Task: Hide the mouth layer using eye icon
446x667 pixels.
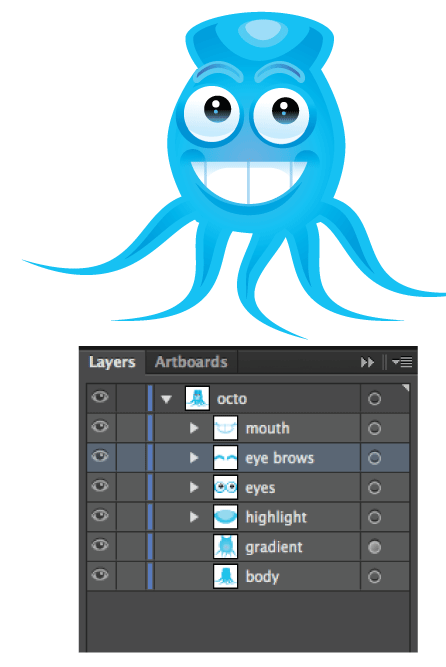Action: click(x=100, y=427)
